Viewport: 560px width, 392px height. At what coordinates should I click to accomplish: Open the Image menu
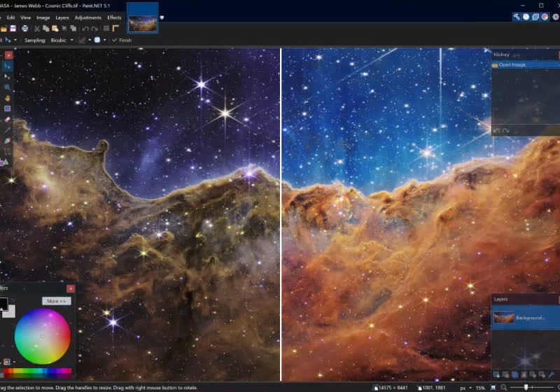coord(43,17)
